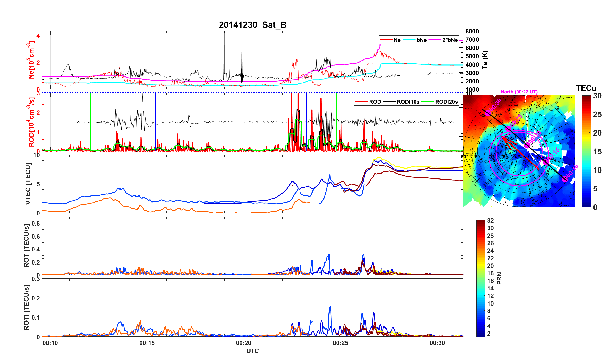Click the 'VTEC [TECU]' y-axis label
Viewport: 602px width, 364px height.
pos(28,184)
